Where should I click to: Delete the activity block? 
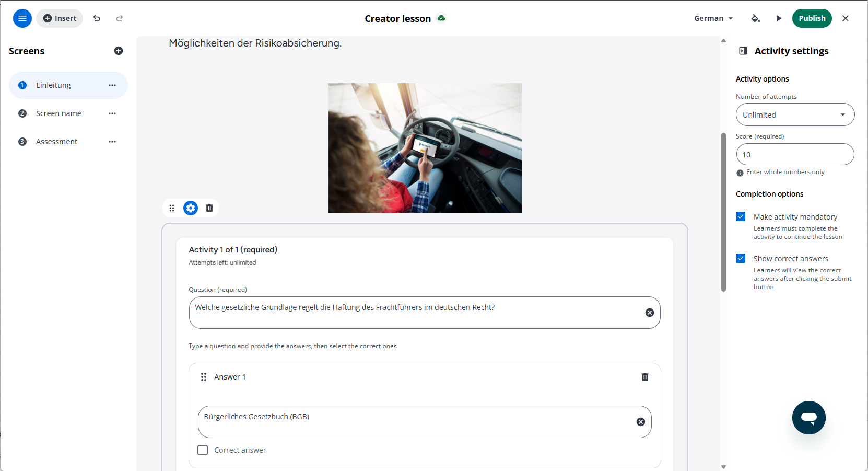tap(209, 208)
